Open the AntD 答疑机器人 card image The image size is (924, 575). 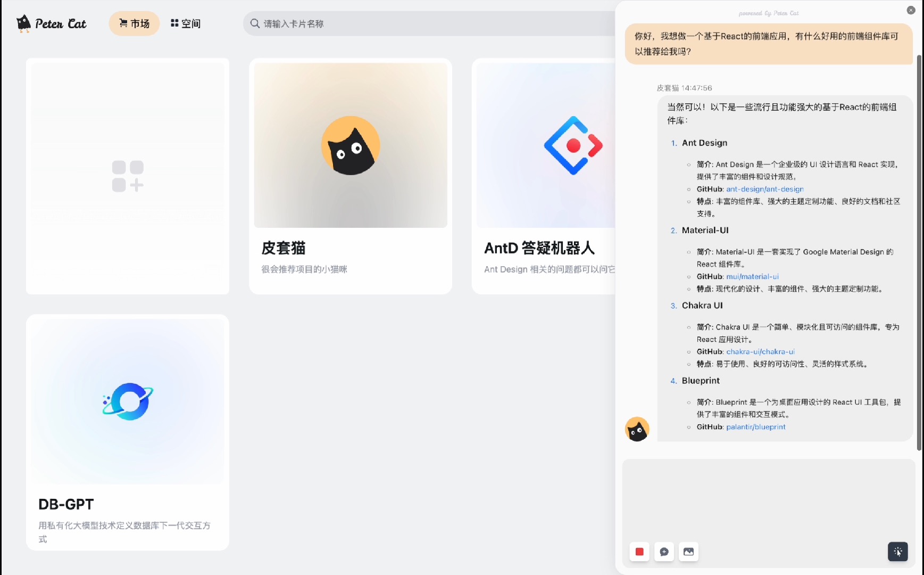click(546, 145)
